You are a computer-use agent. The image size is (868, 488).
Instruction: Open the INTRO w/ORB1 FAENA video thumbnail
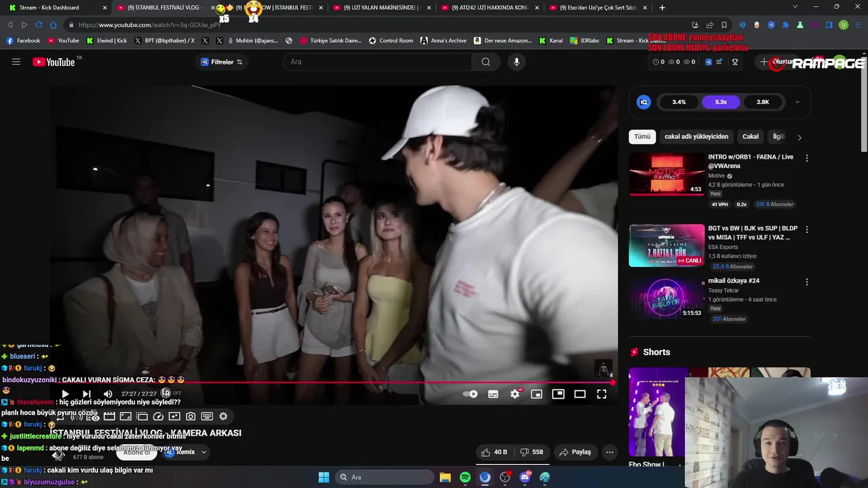click(x=667, y=174)
